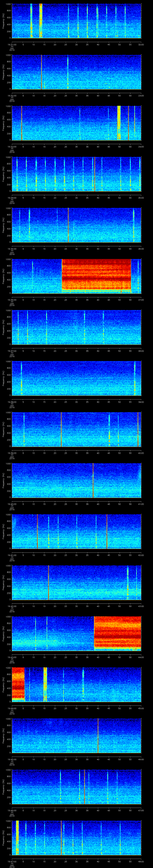153x868 pixels.
Task: Click the thin line near 14 s in 19:32 spectrogram
Action: pos(41,72)
